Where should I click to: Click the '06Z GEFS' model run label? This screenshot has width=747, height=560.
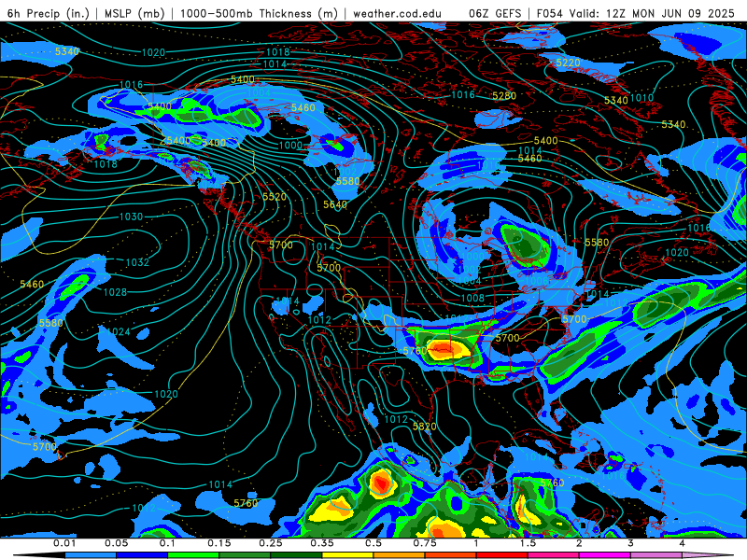(495, 13)
